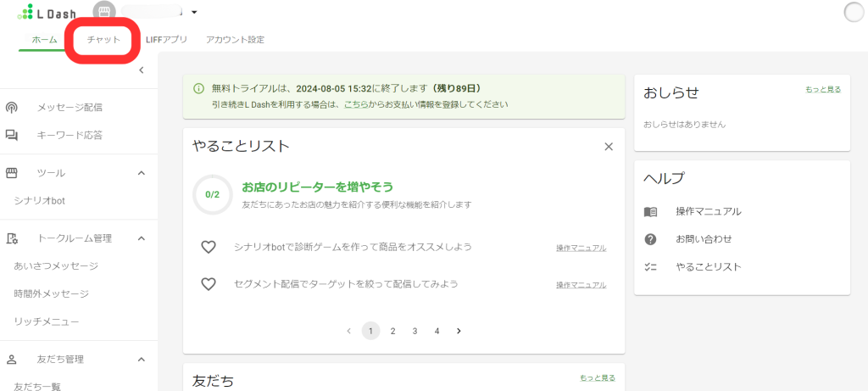This screenshot has height=391, width=868.
Task: Click the store account avatar icon
Action: click(104, 13)
